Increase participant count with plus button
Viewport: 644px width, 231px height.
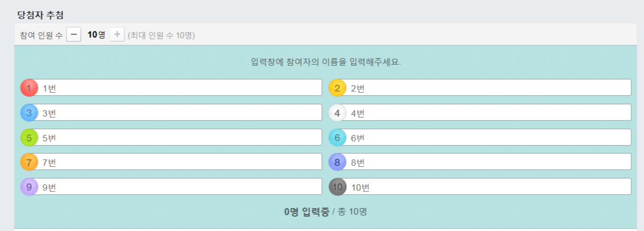click(117, 35)
